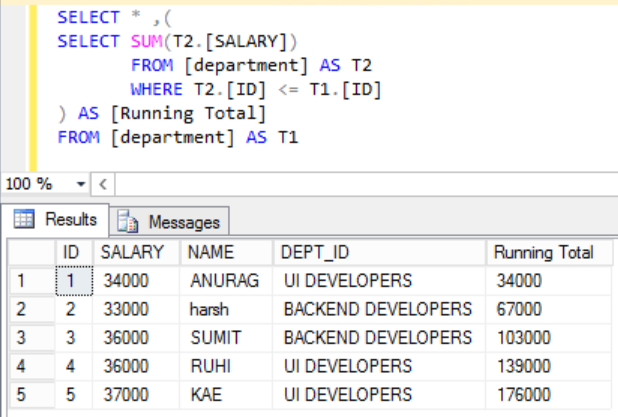The height and width of the screenshot is (417, 618).
Task: Click salary cell 34000 in ANURAG's row
Action: coord(136,281)
